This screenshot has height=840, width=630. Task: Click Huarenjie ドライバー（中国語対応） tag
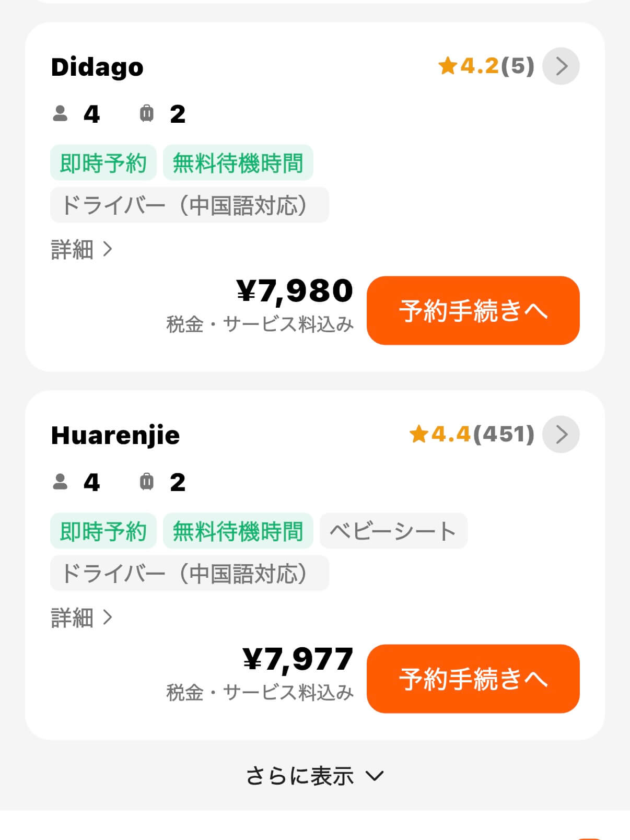click(x=189, y=573)
